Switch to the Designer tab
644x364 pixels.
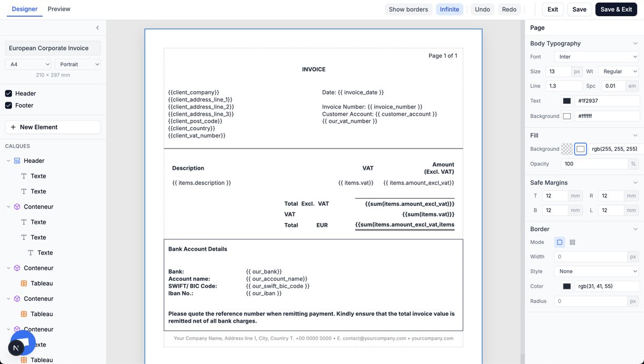pyautogui.click(x=25, y=9)
